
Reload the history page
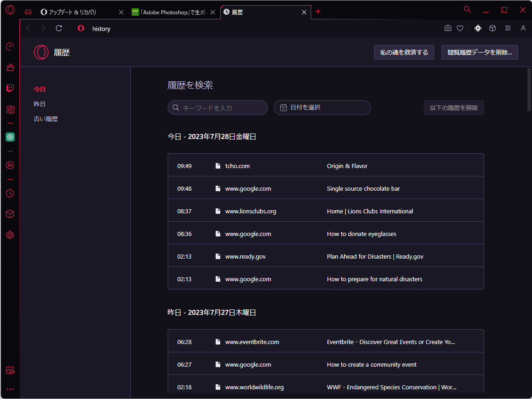coord(59,28)
